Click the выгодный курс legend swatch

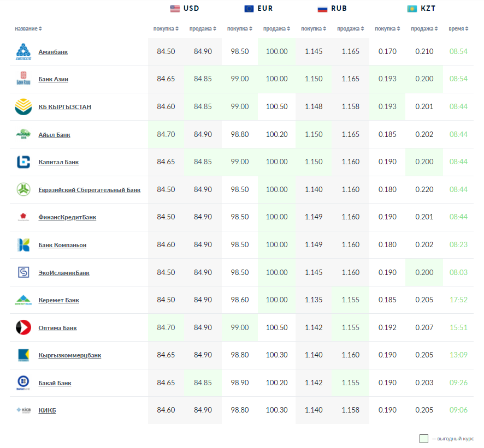pyautogui.click(x=424, y=439)
